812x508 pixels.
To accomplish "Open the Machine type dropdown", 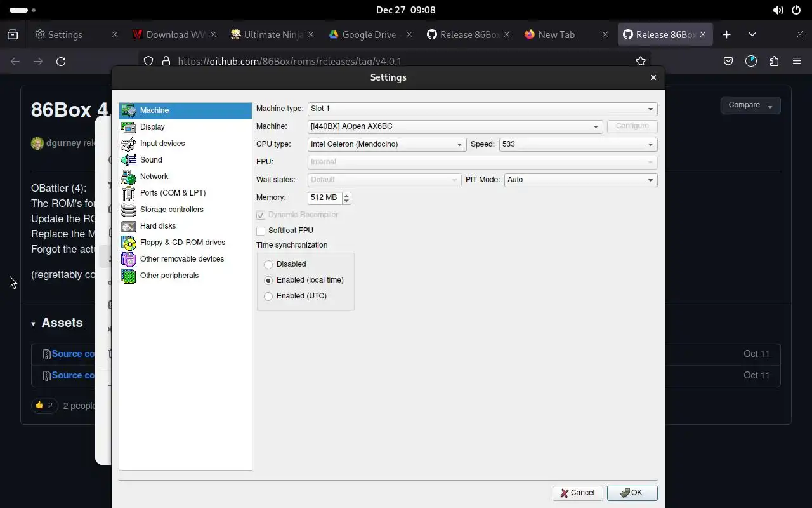I will coord(482,109).
